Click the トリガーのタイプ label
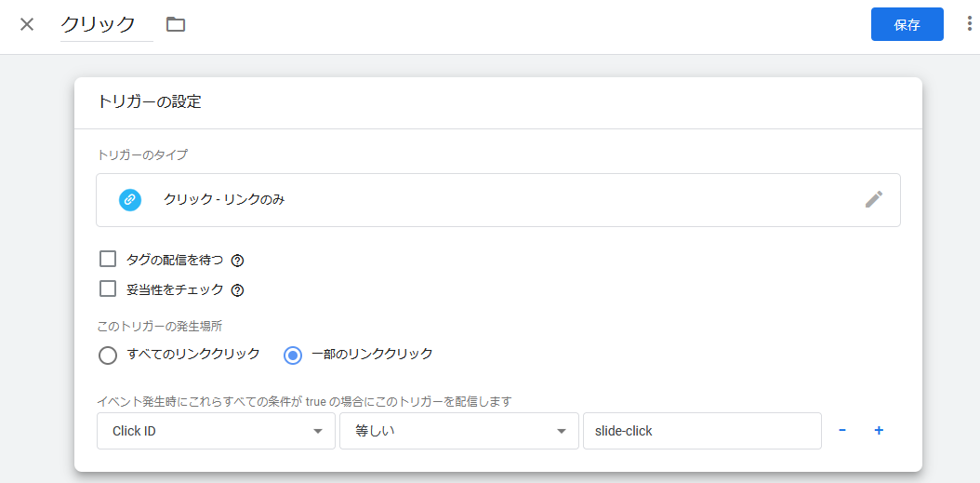Image resolution: width=980 pixels, height=483 pixels. click(x=142, y=155)
